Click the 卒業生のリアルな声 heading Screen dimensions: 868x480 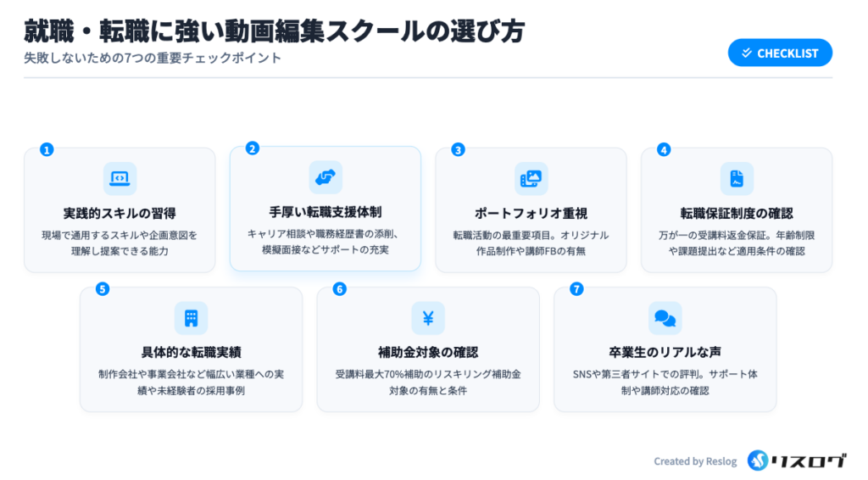click(665, 352)
